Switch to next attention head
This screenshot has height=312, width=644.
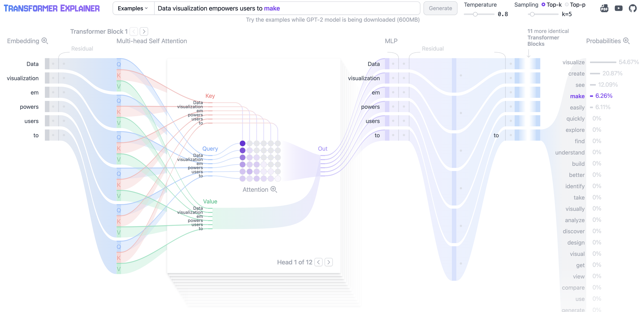(329, 262)
